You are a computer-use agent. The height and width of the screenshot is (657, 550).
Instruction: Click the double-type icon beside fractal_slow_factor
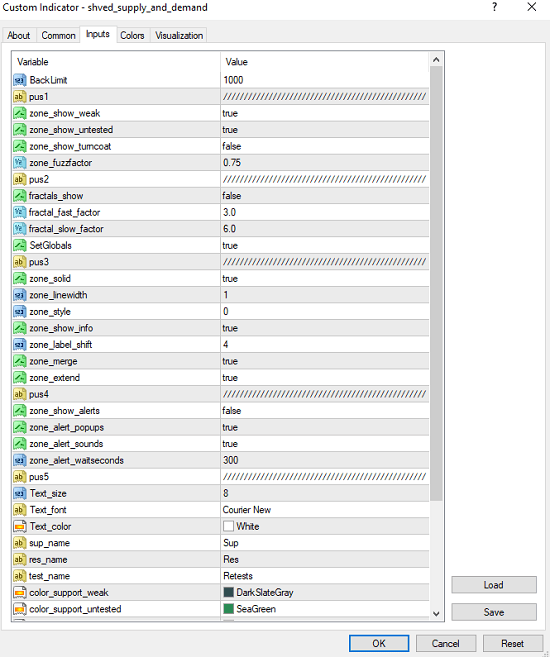[x=19, y=229]
